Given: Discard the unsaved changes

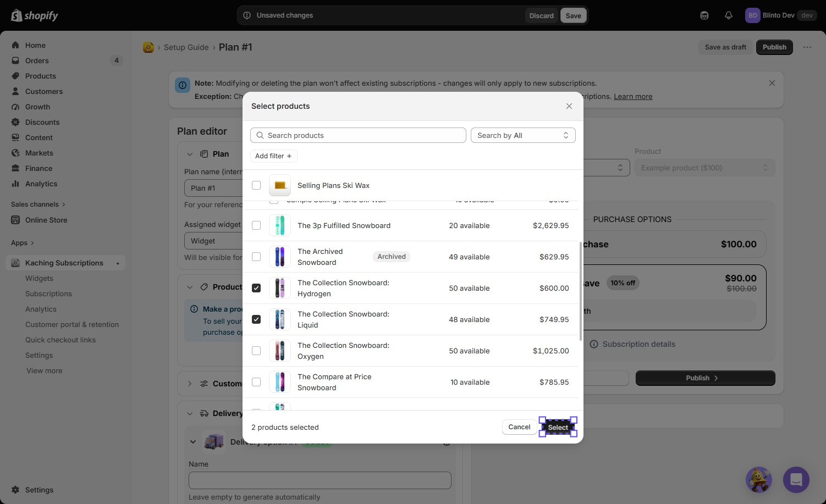Looking at the screenshot, I should click(x=542, y=15).
